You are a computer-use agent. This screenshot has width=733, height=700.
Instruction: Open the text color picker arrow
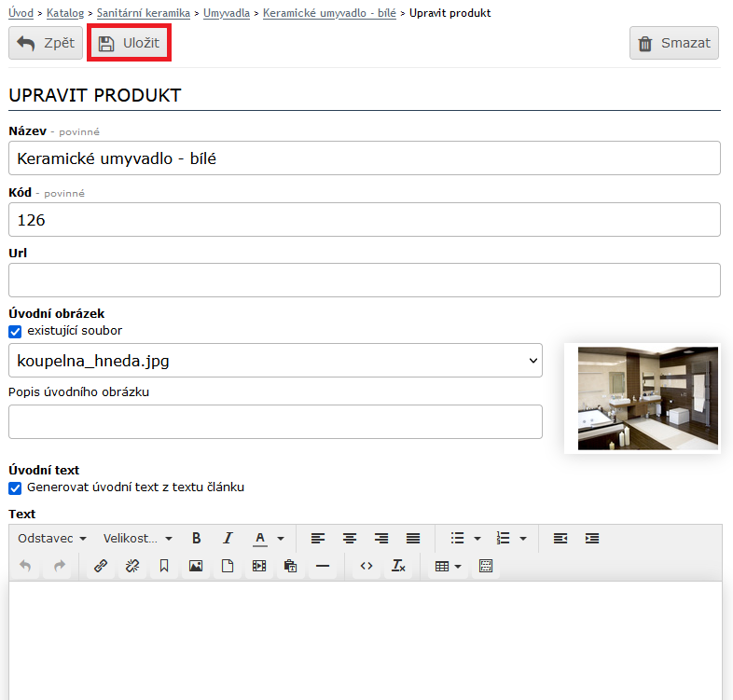coord(281,538)
